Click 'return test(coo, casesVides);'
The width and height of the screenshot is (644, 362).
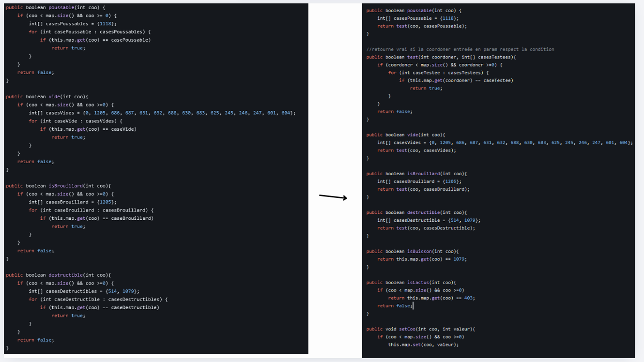(x=416, y=150)
